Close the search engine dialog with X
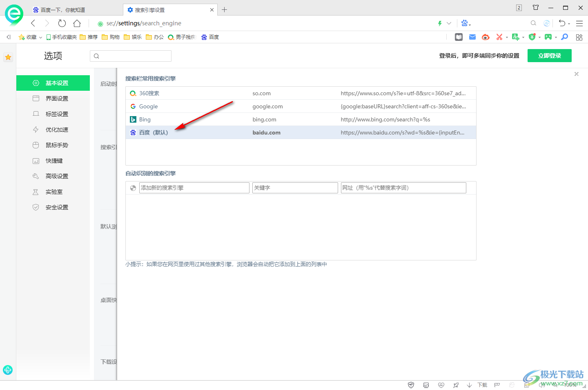Screen dimensions: 588x390 coord(577,74)
